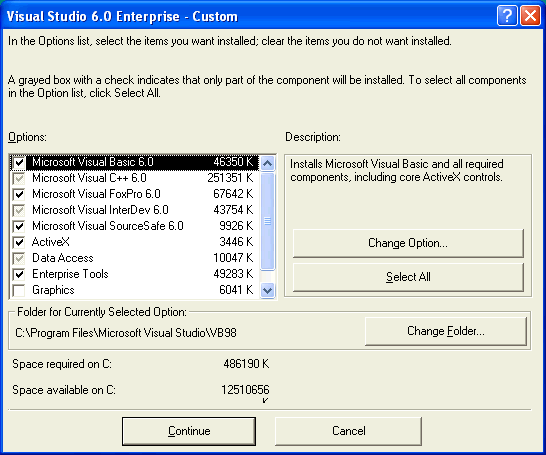Click the Change Option... button
This screenshot has width=546, height=455.
pos(408,243)
